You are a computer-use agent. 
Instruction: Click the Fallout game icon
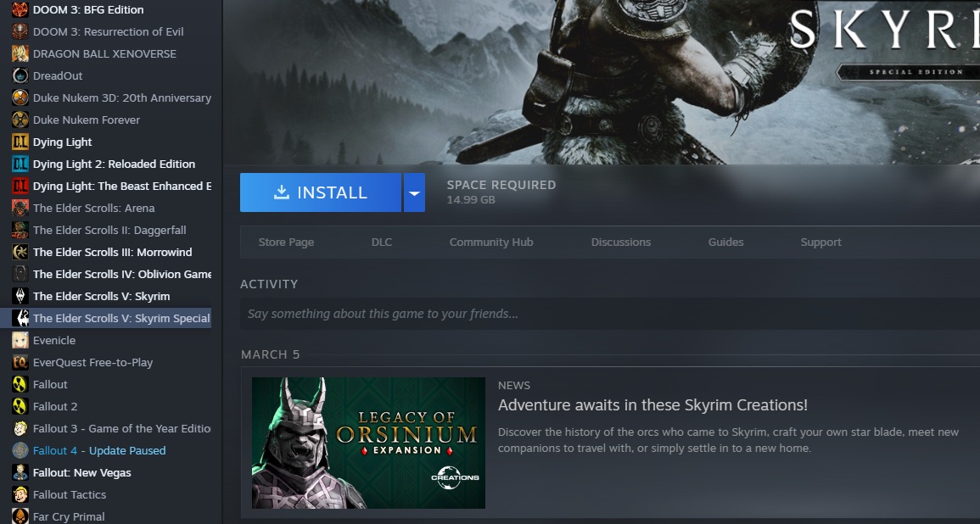tap(20, 384)
